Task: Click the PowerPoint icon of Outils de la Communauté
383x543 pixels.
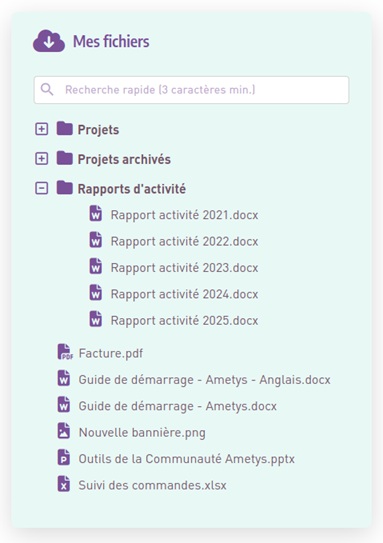Action: point(64,457)
